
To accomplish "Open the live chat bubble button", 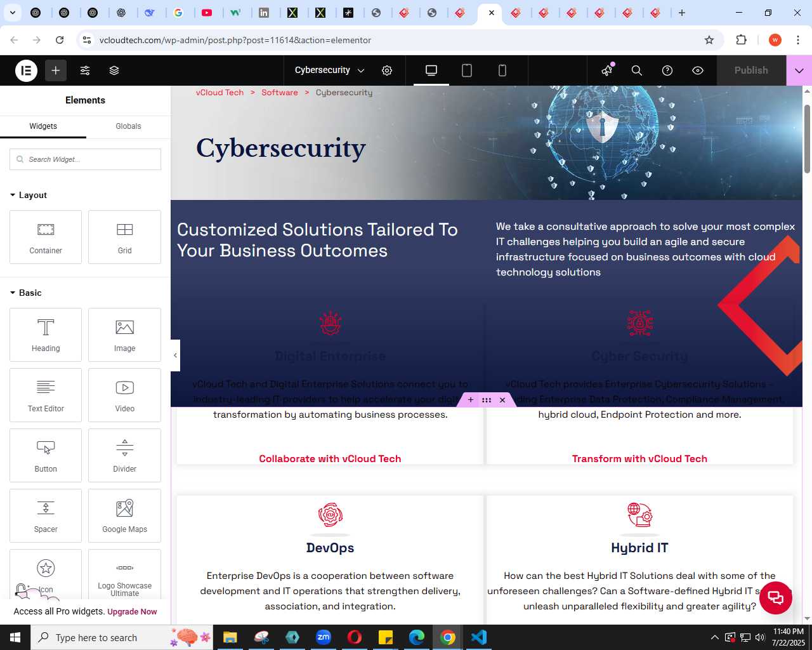I will coord(775,598).
